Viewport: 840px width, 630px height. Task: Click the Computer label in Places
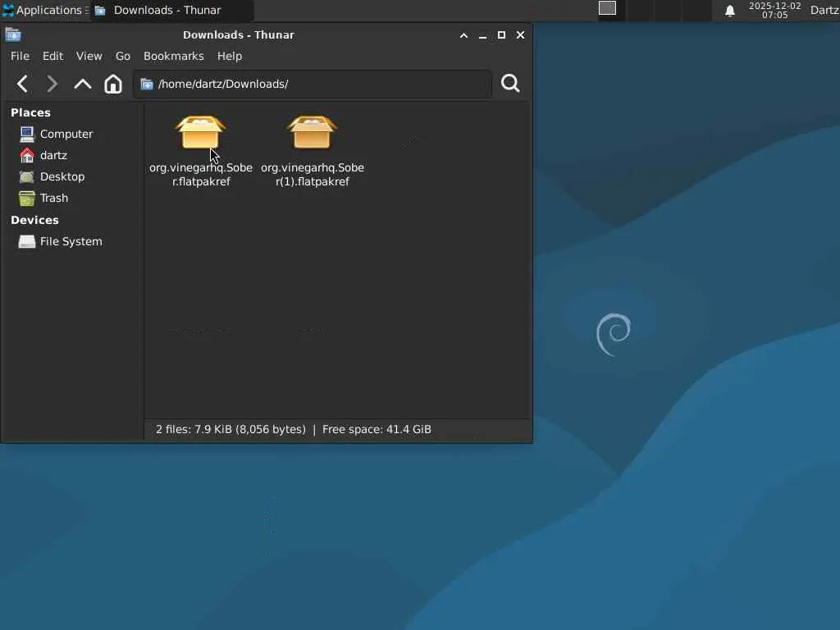click(x=66, y=134)
